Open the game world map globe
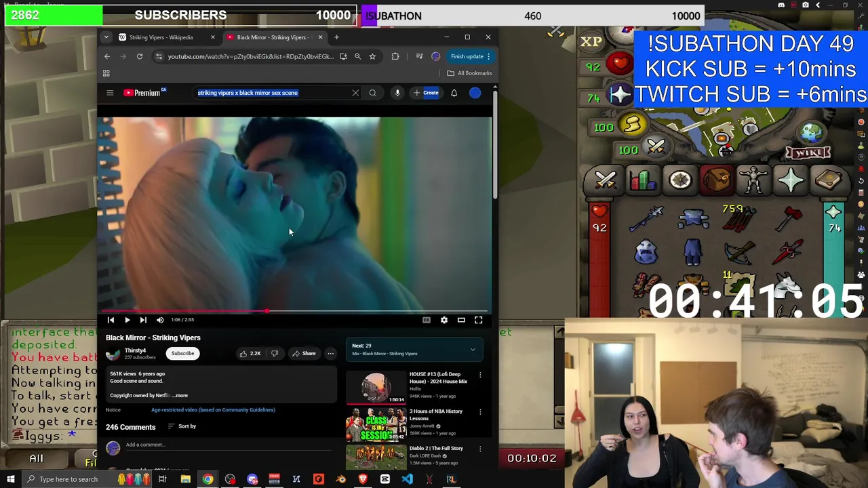Viewport: 868px width, 488px height. [x=811, y=134]
